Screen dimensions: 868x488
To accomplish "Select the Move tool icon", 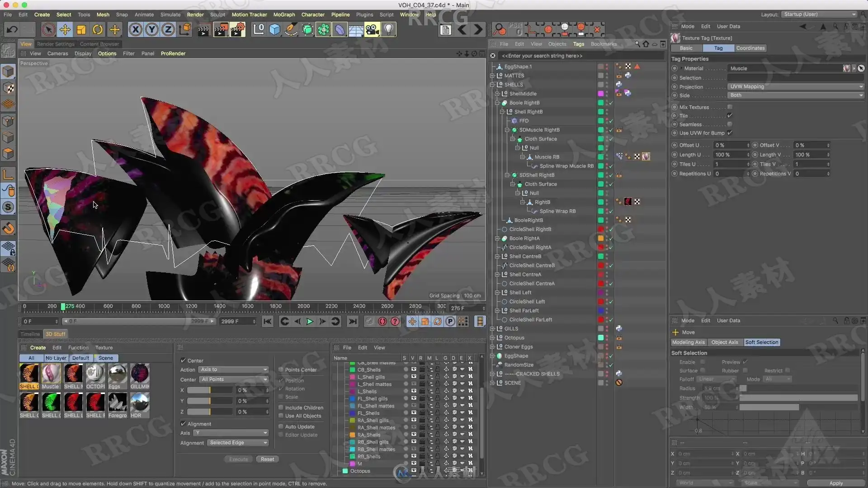I will [x=65, y=30].
